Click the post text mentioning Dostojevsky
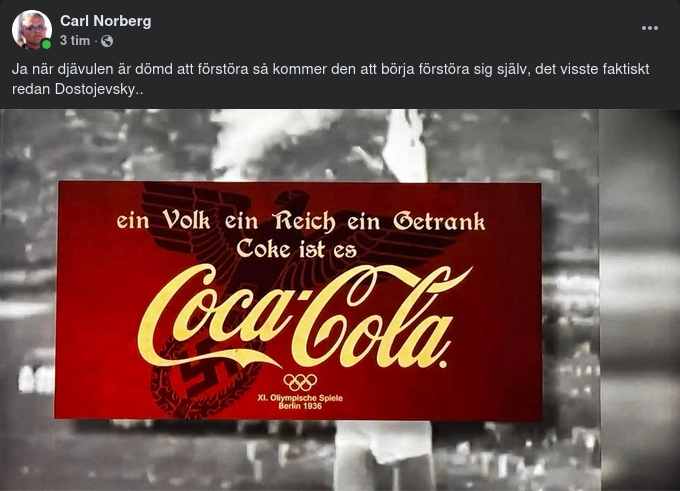The height and width of the screenshot is (491, 680). tap(77, 89)
